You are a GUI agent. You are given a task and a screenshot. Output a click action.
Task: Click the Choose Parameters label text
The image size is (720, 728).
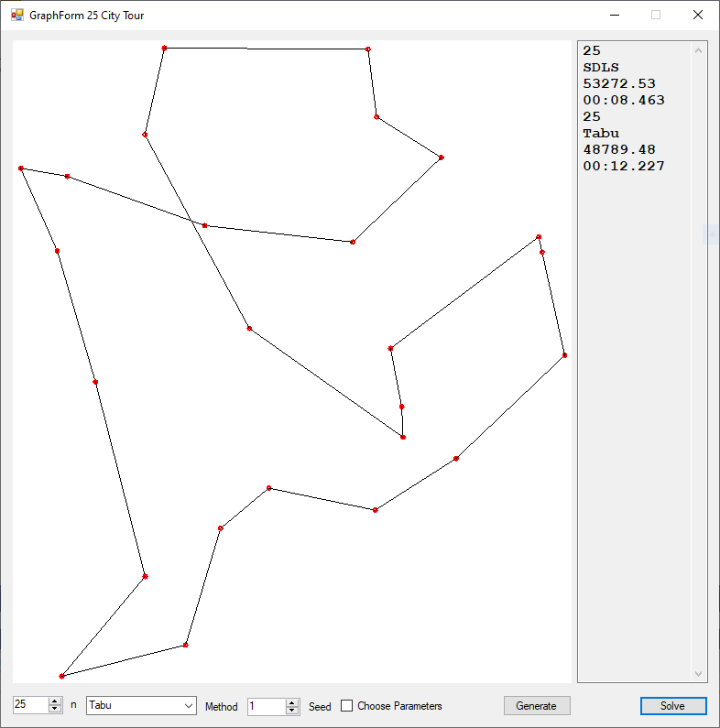(x=399, y=706)
